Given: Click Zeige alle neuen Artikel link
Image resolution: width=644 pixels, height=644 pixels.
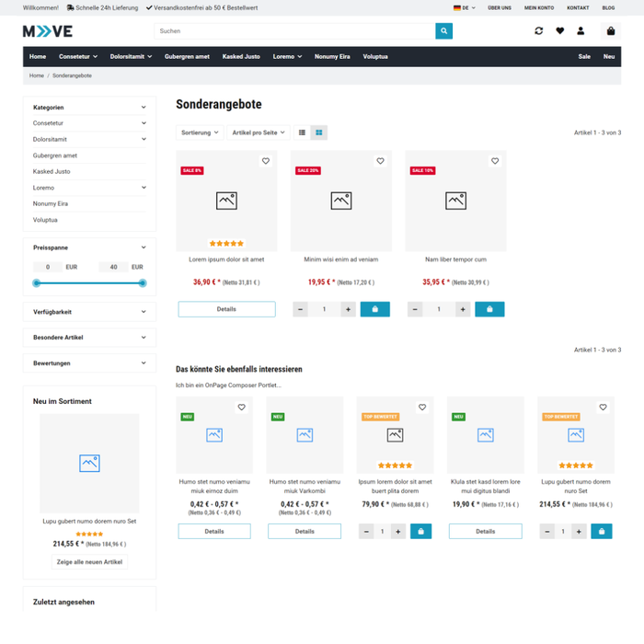Looking at the screenshot, I should pyautogui.click(x=89, y=562).
